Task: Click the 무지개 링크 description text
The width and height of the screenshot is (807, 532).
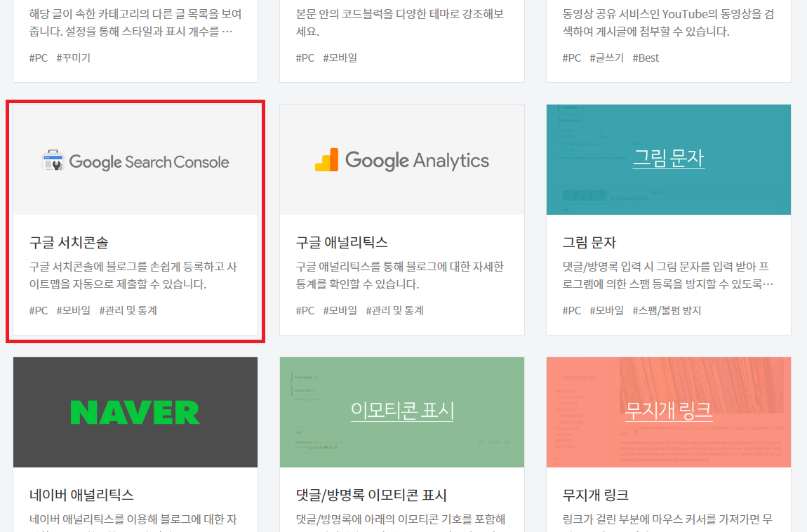Action: [x=667, y=521]
